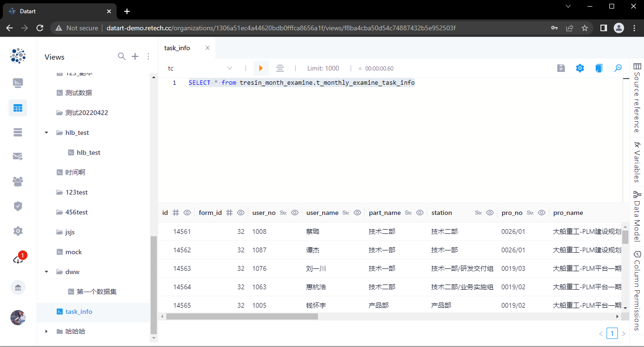Viewport: 644px width, 347px height.
Task: Click the horizontal scrollbar of the results table
Action: point(242,316)
